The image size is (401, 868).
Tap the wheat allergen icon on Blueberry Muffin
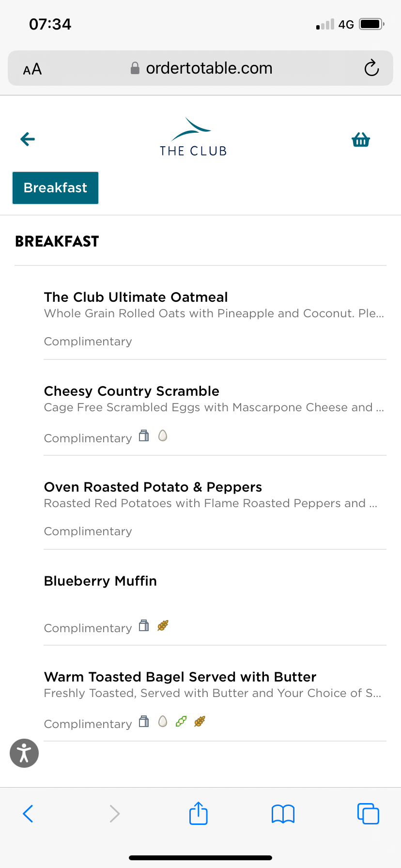[163, 625]
